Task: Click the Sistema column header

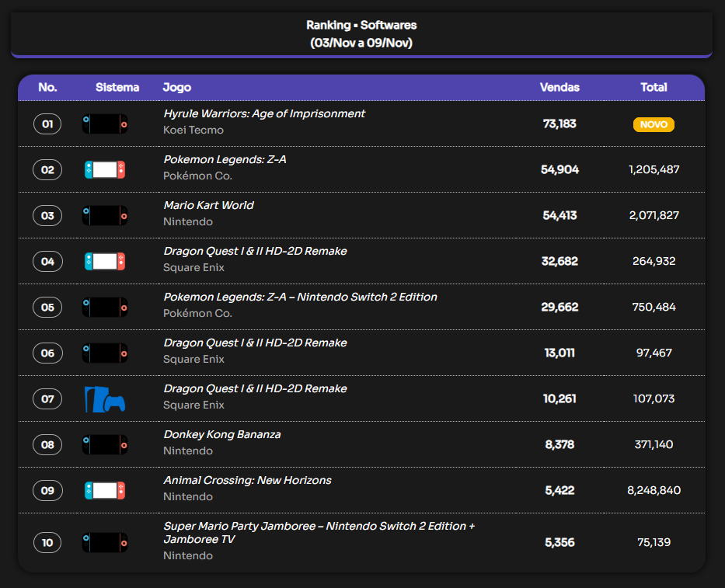Action: click(x=117, y=87)
